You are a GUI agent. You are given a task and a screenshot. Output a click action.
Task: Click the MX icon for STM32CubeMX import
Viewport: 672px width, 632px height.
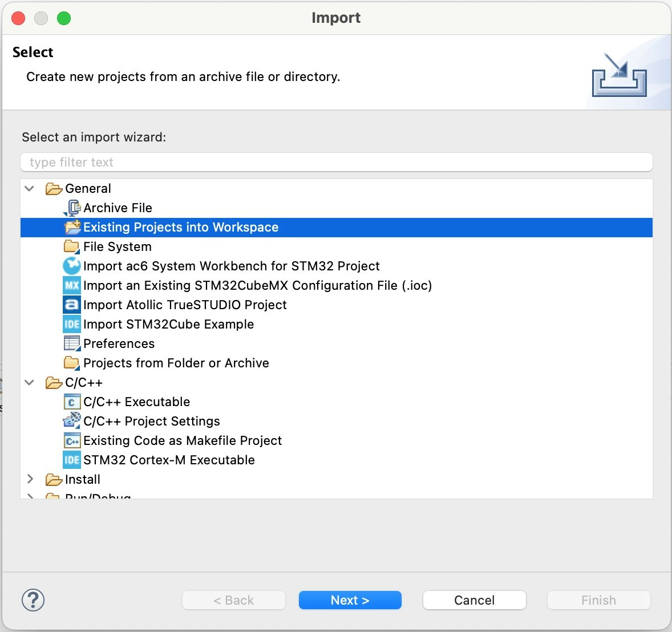[x=71, y=285]
